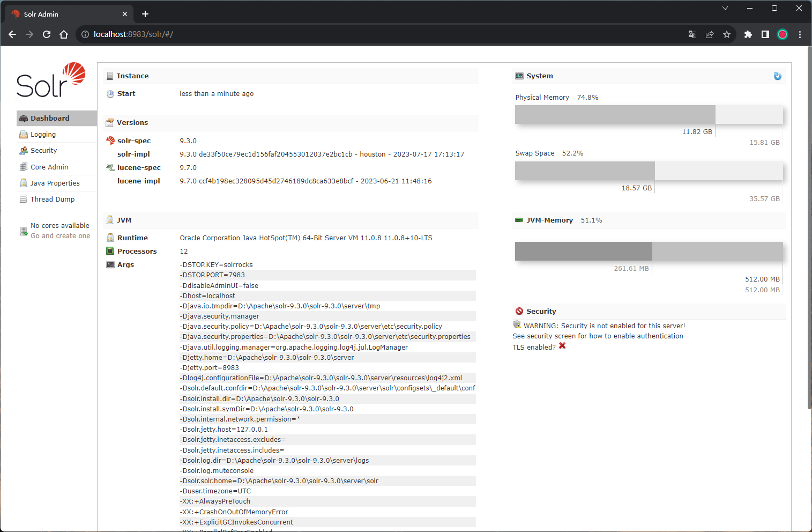The height and width of the screenshot is (532, 812).
Task: Click the site info icon in address bar
Action: pos(85,34)
